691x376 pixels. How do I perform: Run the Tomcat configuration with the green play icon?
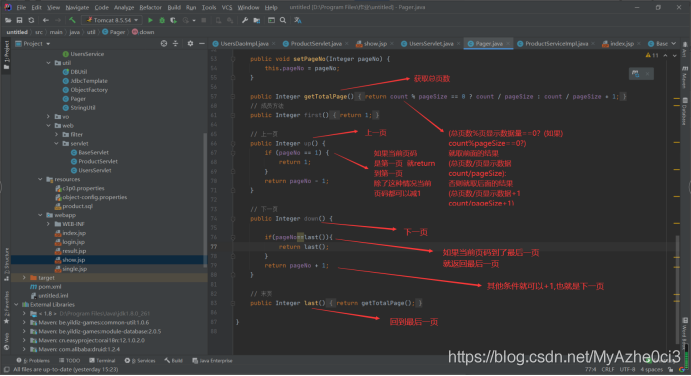pos(150,20)
